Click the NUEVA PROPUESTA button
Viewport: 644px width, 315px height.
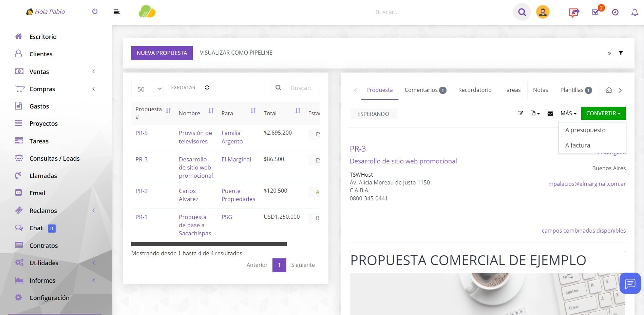click(x=162, y=53)
